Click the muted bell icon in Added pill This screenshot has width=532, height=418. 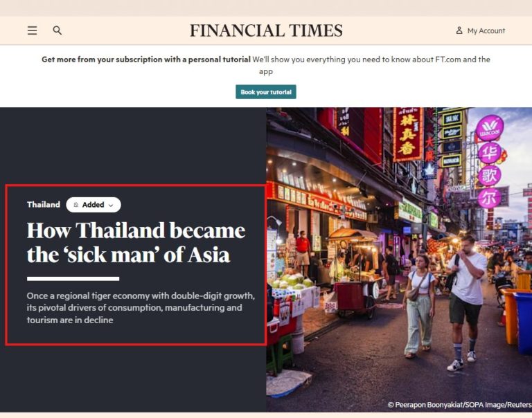(x=76, y=205)
